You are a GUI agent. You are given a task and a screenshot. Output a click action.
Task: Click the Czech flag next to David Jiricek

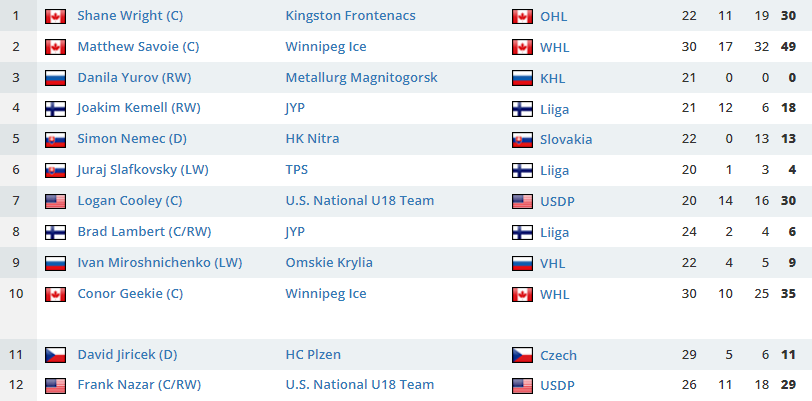point(55,355)
